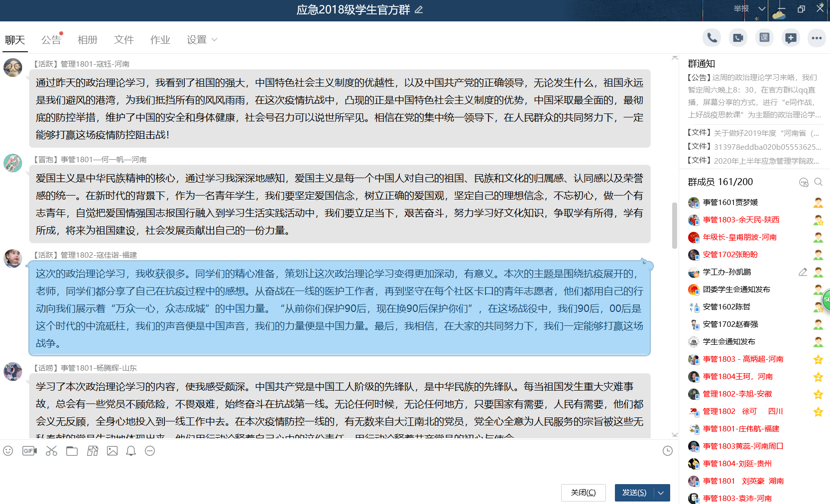Open the emoji picker
830x504 pixels.
8,451
